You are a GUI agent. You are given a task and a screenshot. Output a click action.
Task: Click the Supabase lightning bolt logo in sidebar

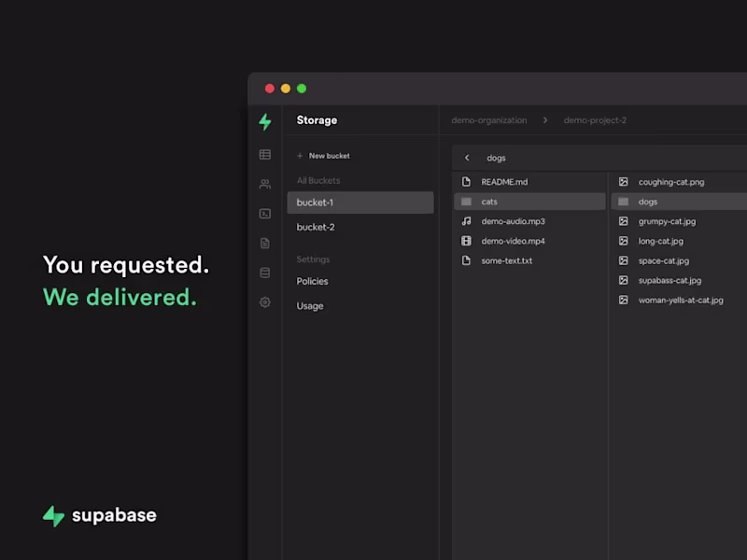(265, 121)
